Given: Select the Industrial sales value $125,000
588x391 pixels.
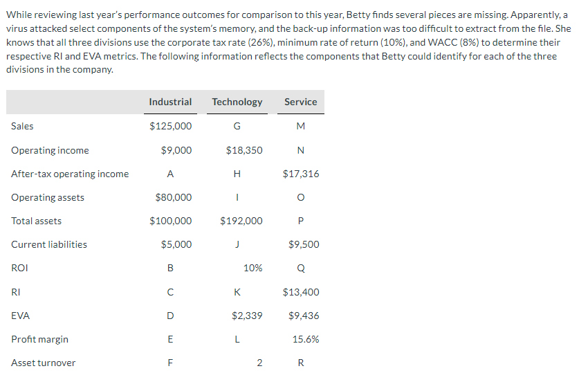Looking at the screenshot, I should (171, 126).
